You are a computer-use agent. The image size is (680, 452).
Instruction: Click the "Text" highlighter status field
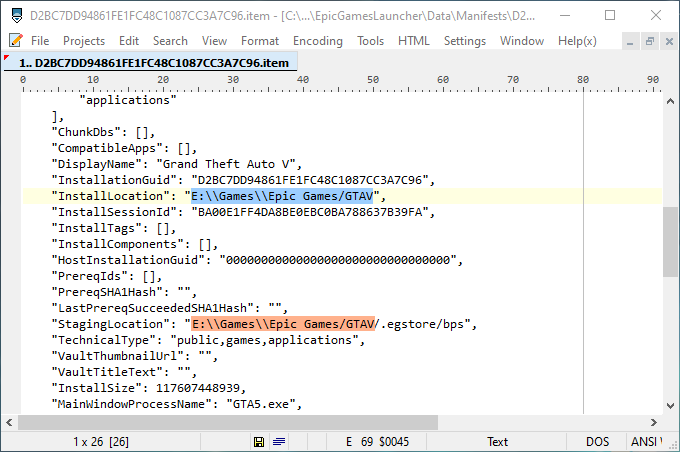(497, 442)
